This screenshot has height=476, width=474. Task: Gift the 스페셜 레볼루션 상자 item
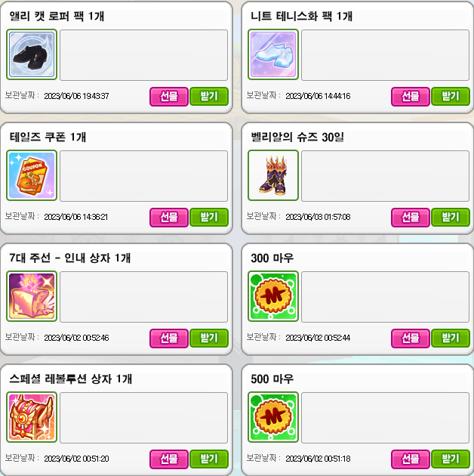click(x=169, y=459)
